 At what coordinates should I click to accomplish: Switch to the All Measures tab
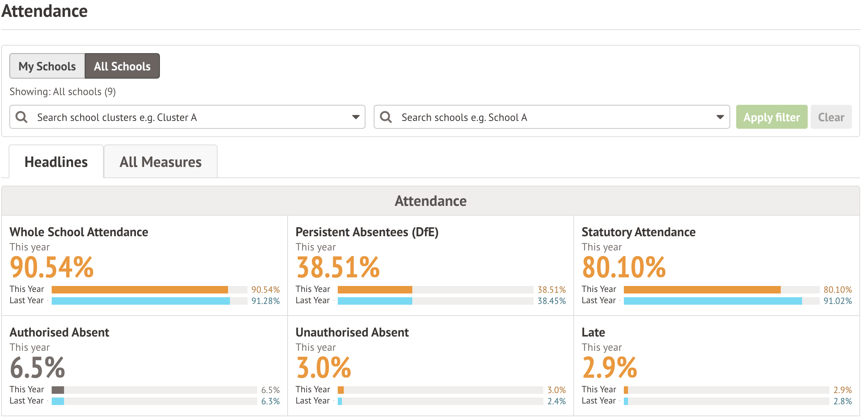click(160, 162)
